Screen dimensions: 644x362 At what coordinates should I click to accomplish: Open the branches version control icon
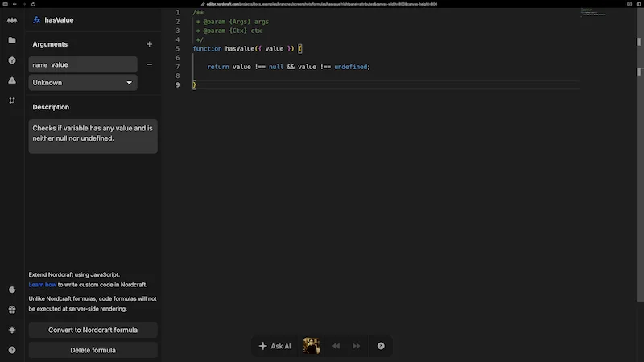12,101
